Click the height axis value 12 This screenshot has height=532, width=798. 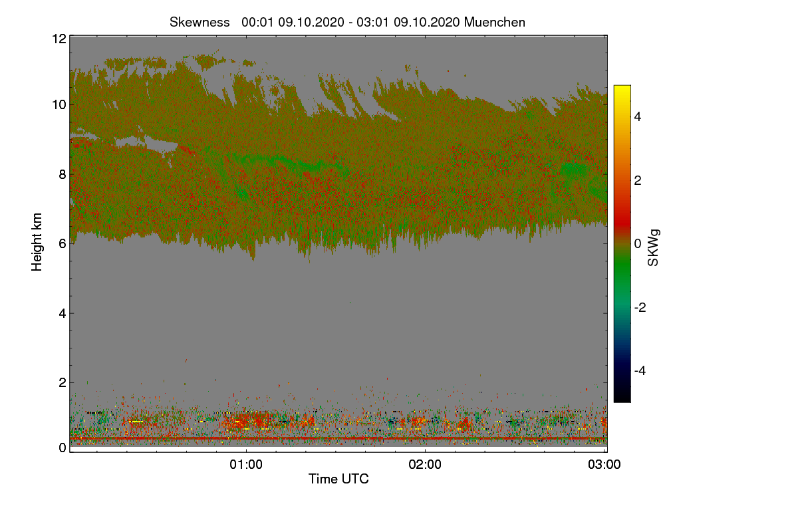(59, 39)
